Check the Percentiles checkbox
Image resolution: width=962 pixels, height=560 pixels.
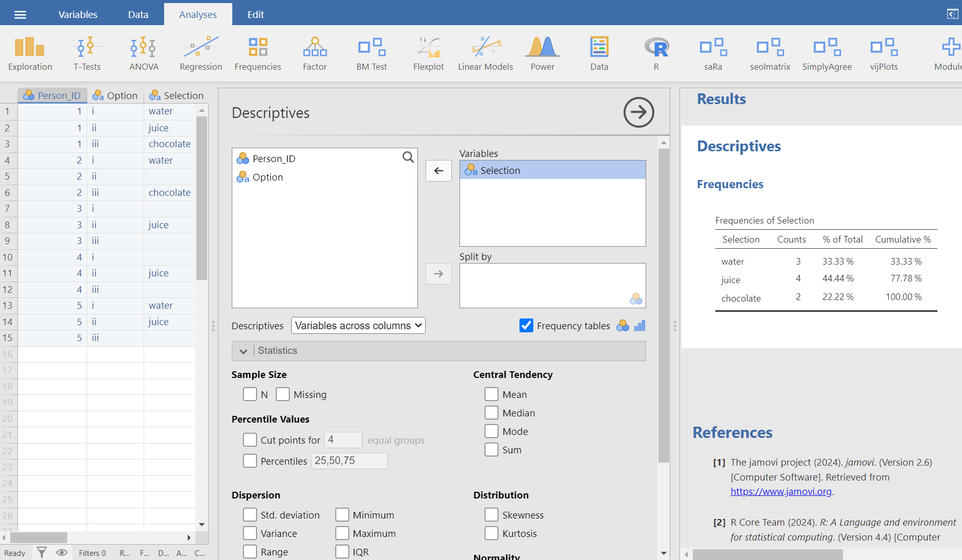pyautogui.click(x=250, y=461)
